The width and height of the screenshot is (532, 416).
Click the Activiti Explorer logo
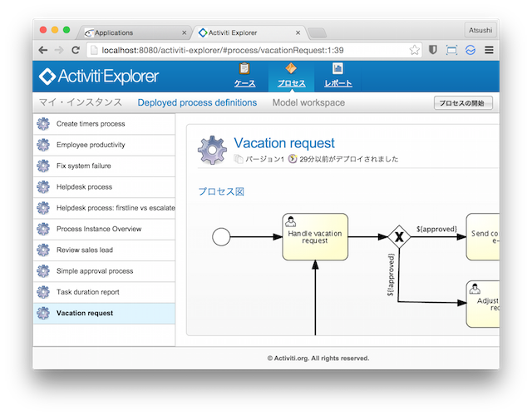[99, 77]
